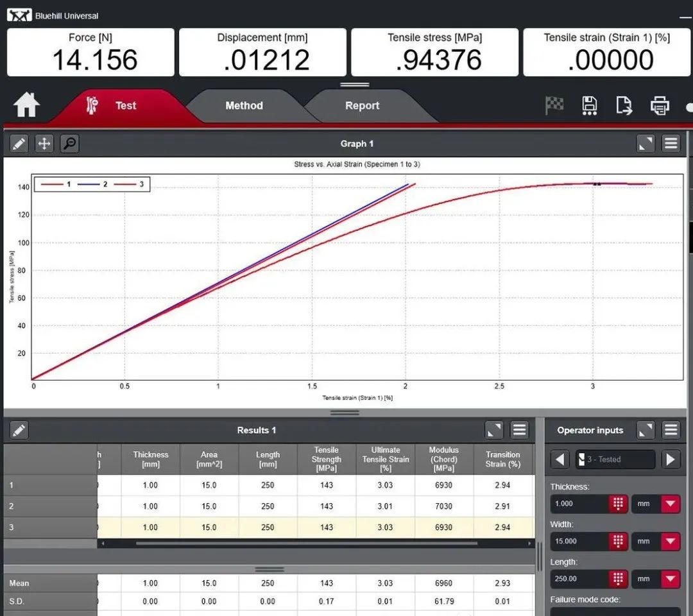693x616 pixels.
Task: Go to next specimen in Operator inputs
Action: click(671, 459)
